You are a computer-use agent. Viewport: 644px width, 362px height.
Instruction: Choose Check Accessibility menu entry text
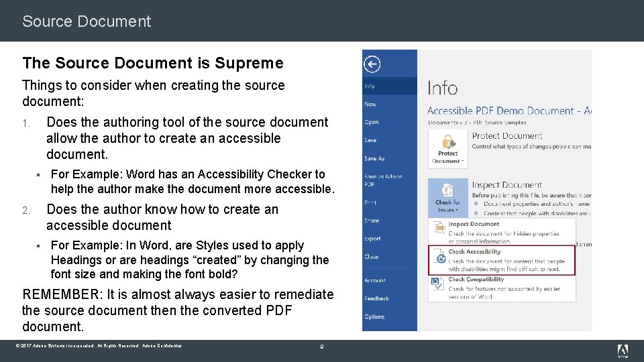pos(474,251)
